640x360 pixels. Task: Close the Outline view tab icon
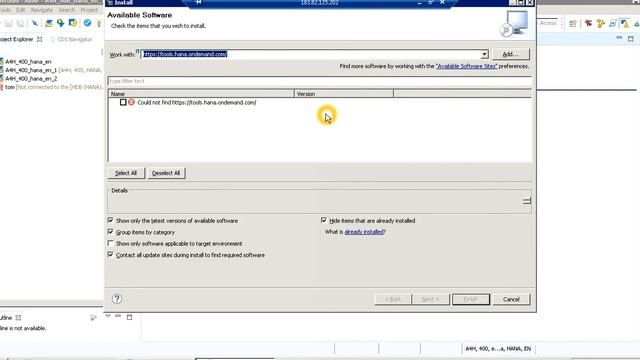[18, 318]
